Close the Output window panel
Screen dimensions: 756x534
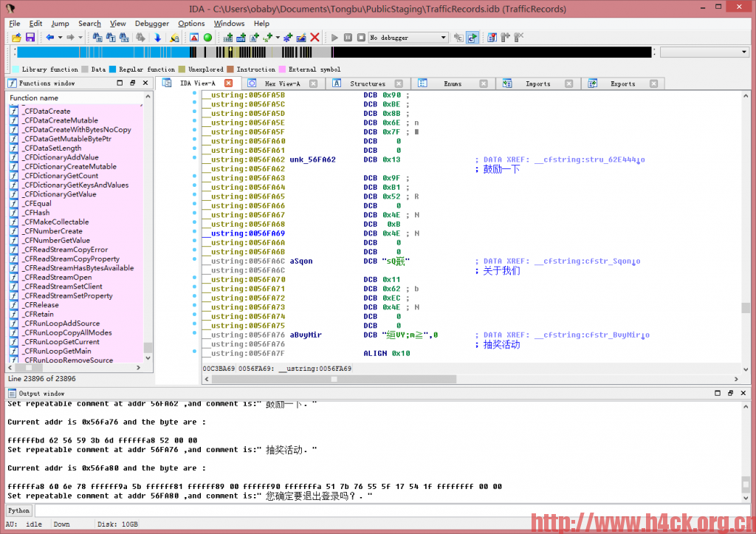click(x=743, y=393)
